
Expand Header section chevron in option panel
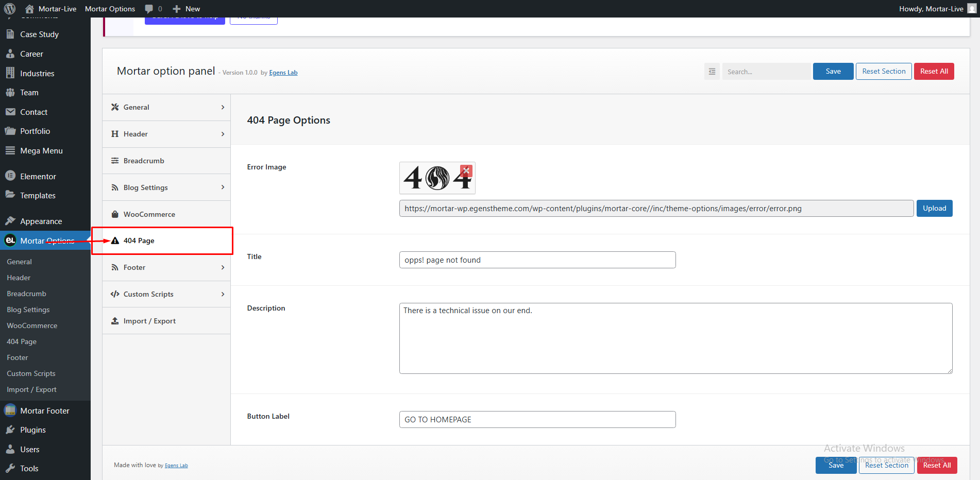223,134
